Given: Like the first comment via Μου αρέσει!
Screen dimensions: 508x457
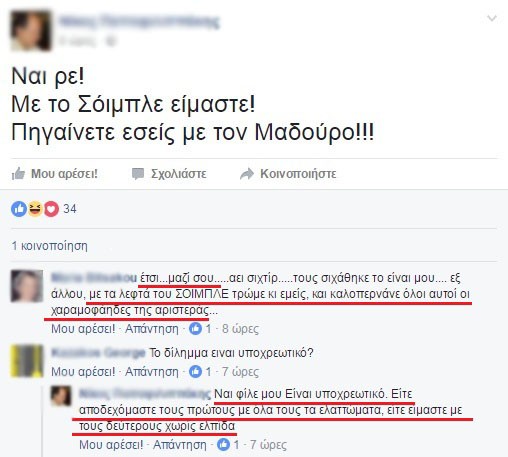Looking at the screenshot, I should click(x=83, y=329).
